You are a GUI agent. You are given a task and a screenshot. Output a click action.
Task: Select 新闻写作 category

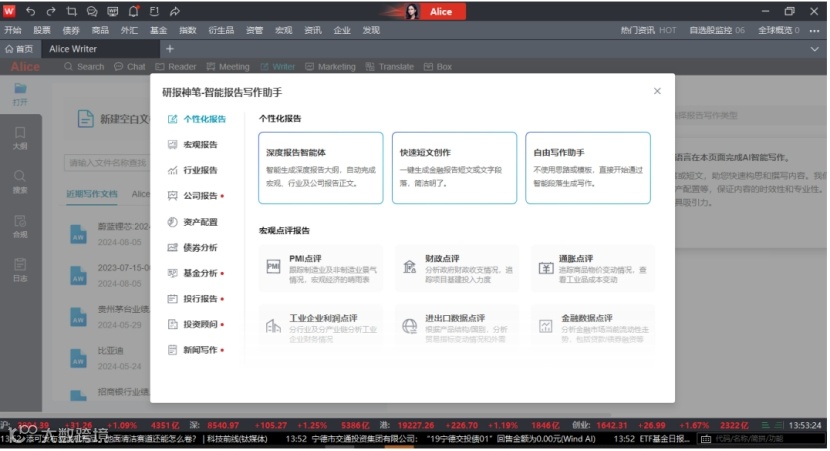coord(195,350)
